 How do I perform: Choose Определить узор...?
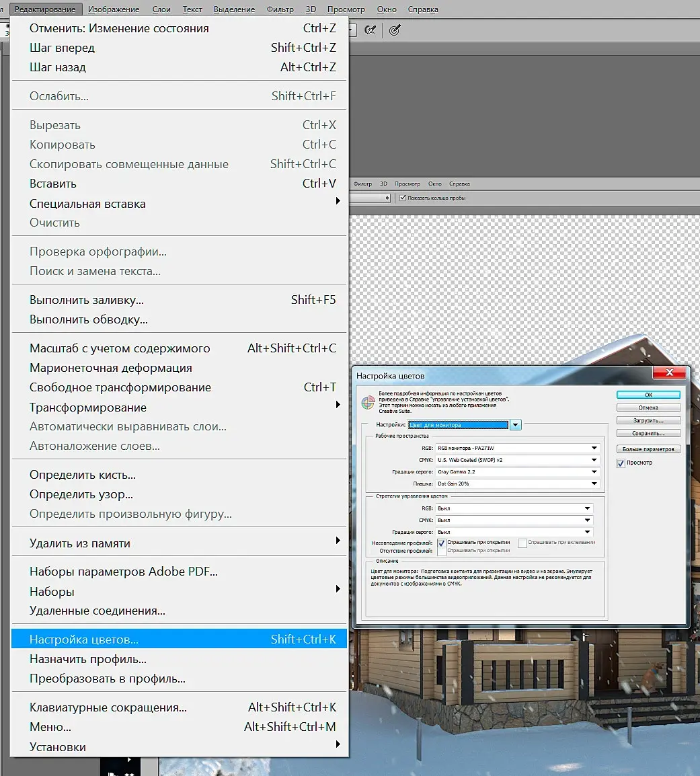tap(180, 494)
